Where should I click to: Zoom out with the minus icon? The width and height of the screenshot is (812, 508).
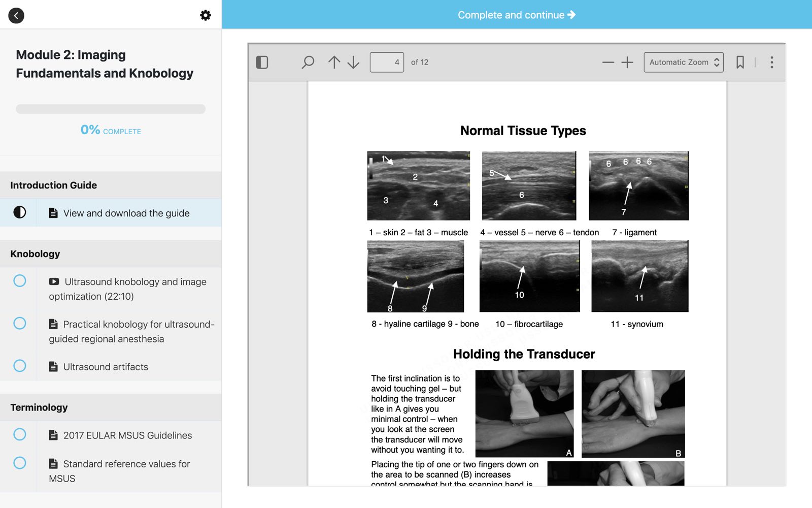tap(608, 62)
